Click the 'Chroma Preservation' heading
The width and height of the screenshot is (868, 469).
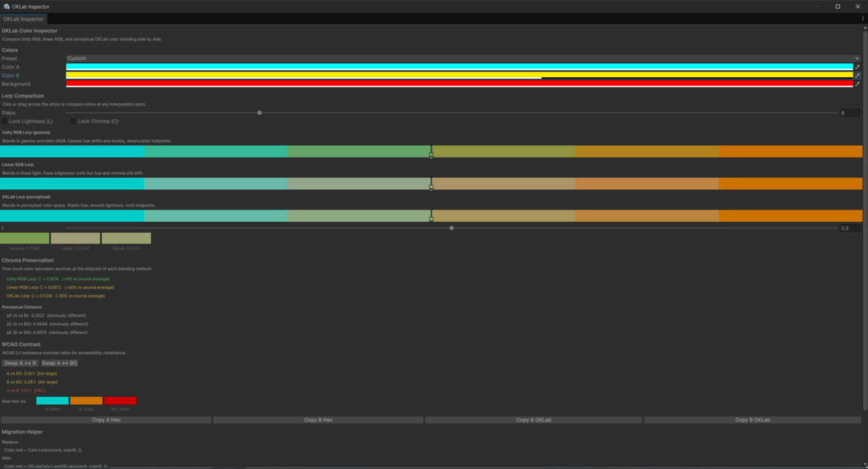point(27,259)
